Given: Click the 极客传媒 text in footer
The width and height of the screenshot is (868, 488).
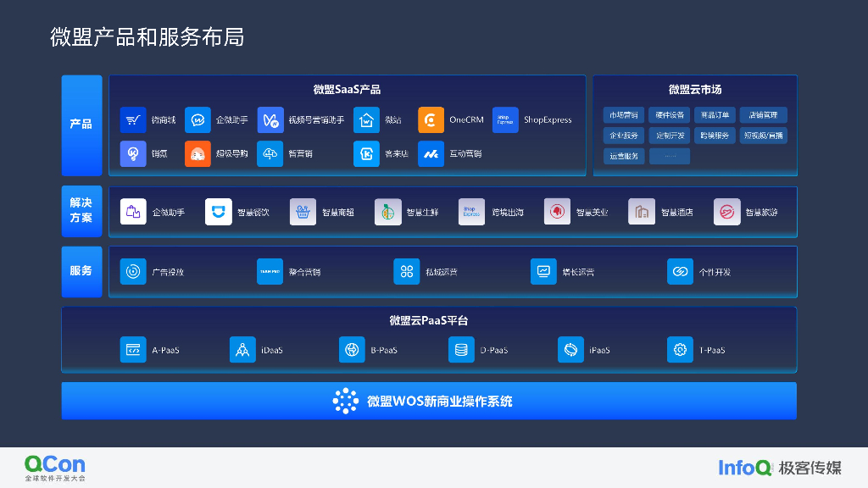Looking at the screenshot, I should (810, 468).
